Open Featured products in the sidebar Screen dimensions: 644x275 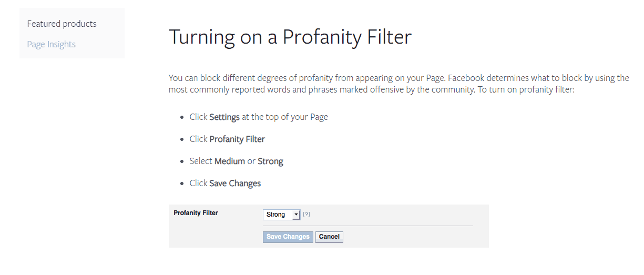pyautogui.click(x=62, y=24)
